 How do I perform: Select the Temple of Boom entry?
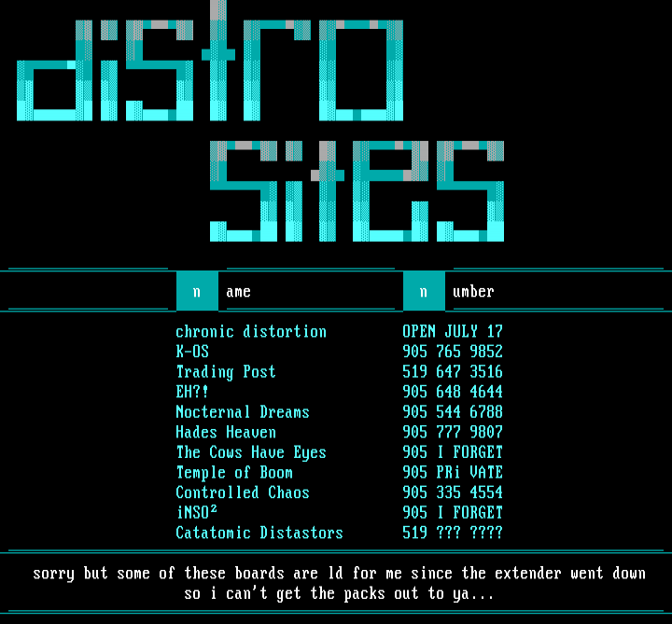pyautogui.click(x=234, y=473)
